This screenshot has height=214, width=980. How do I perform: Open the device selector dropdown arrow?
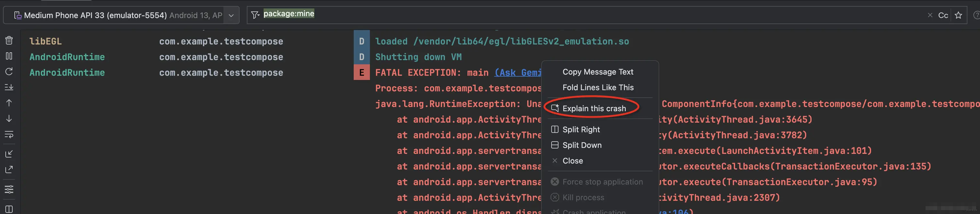(231, 16)
